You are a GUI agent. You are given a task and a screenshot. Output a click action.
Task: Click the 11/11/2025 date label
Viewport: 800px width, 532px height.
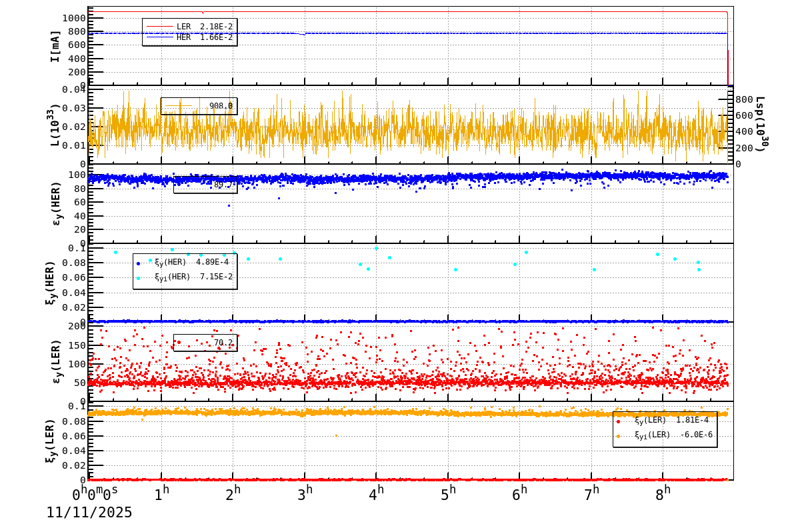click(89, 513)
